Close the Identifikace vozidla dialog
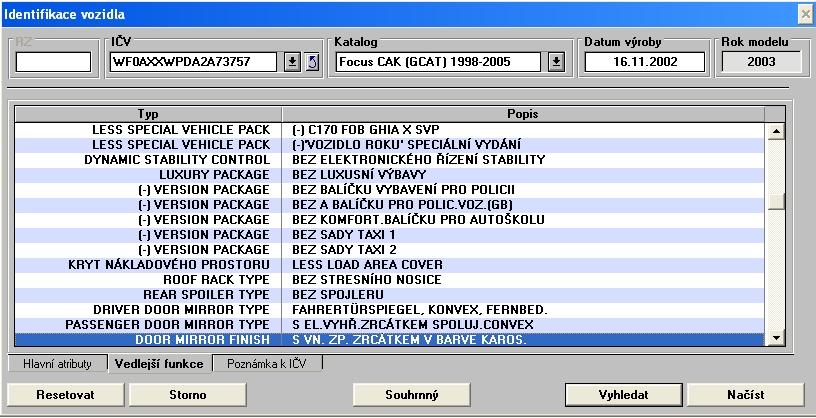 click(x=804, y=13)
